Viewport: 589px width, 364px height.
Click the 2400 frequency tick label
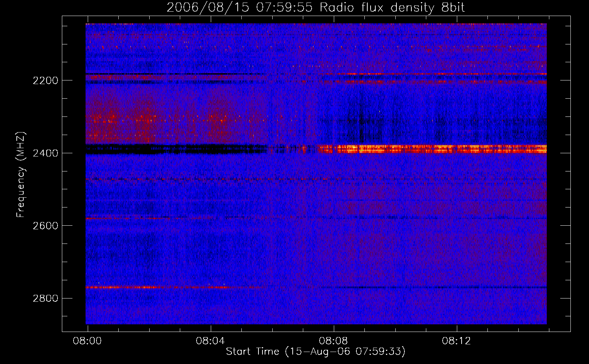[x=46, y=153]
